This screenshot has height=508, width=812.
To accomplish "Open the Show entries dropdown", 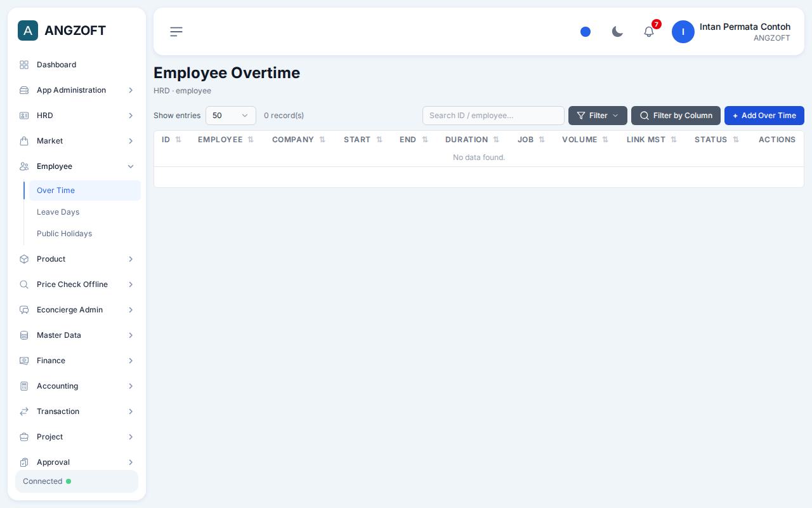I will coord(231,116).
